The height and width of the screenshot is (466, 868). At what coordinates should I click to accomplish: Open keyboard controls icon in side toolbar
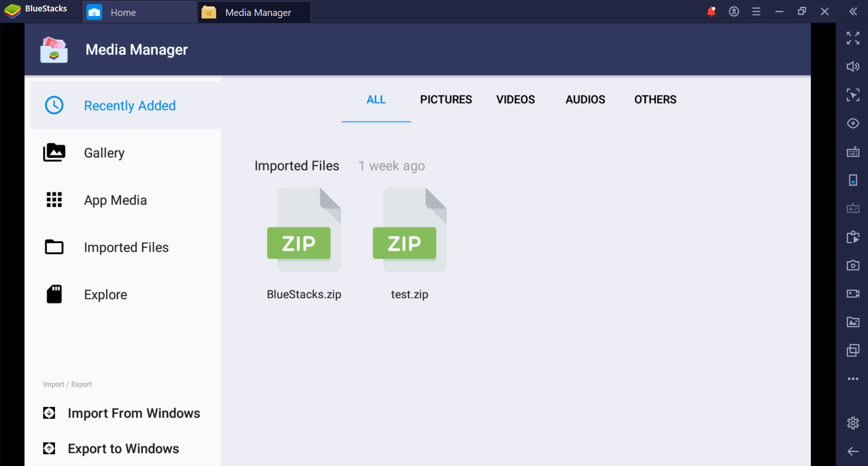pos(853,152)
